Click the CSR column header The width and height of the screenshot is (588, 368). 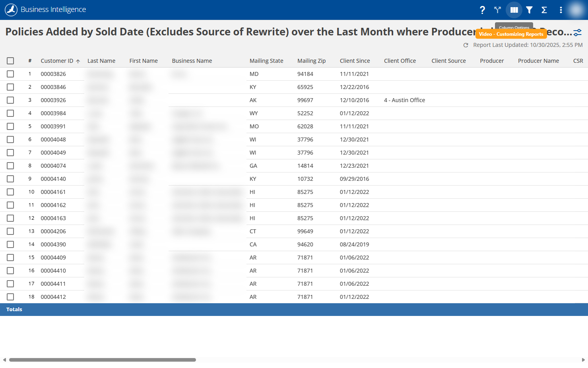pos(578,61)
